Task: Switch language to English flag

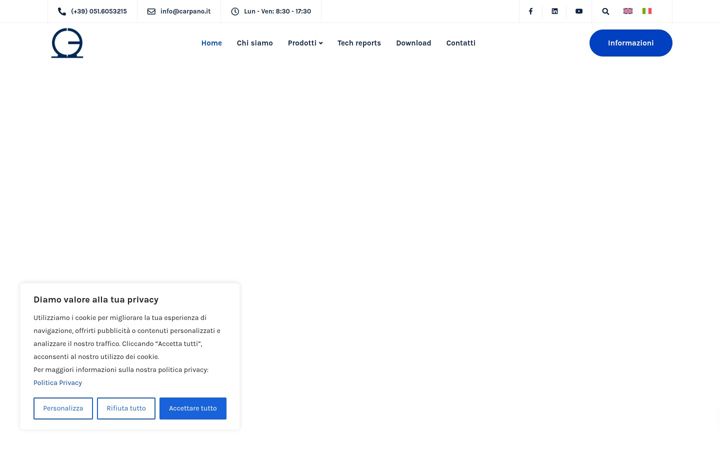Action: (628, 11)
